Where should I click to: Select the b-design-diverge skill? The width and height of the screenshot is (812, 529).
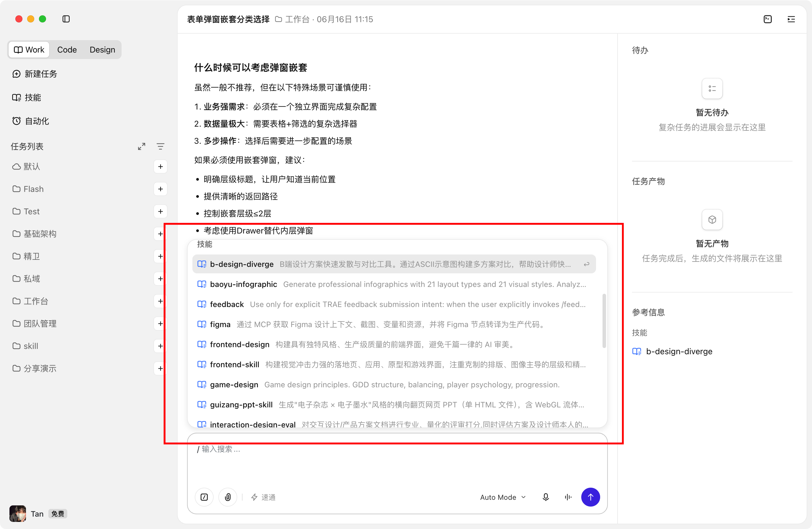coord(394,264)
